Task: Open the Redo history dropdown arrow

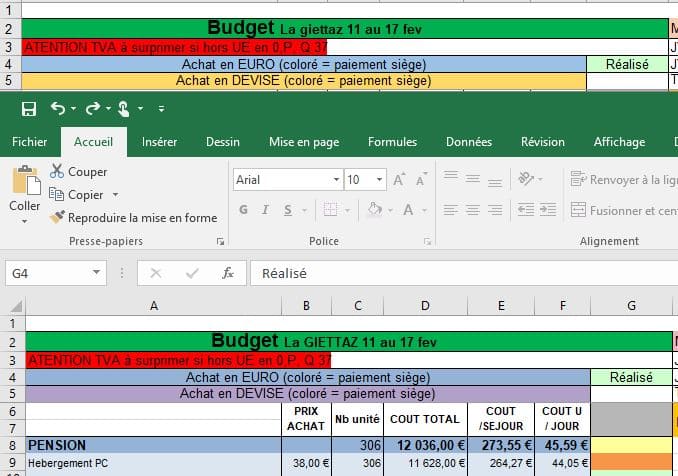Action: 108,109
